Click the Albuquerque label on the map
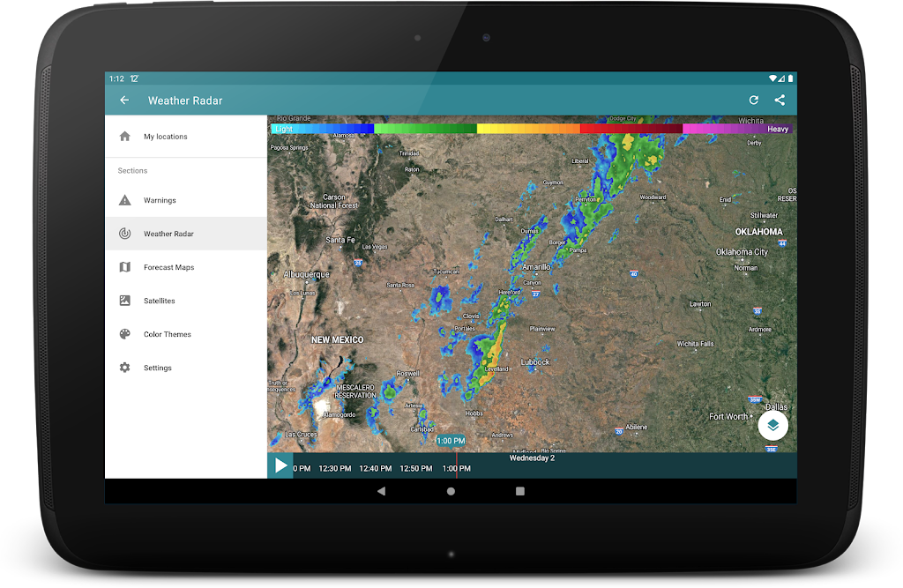This screenshot has width=903, height=588. [x=306, y=274]
